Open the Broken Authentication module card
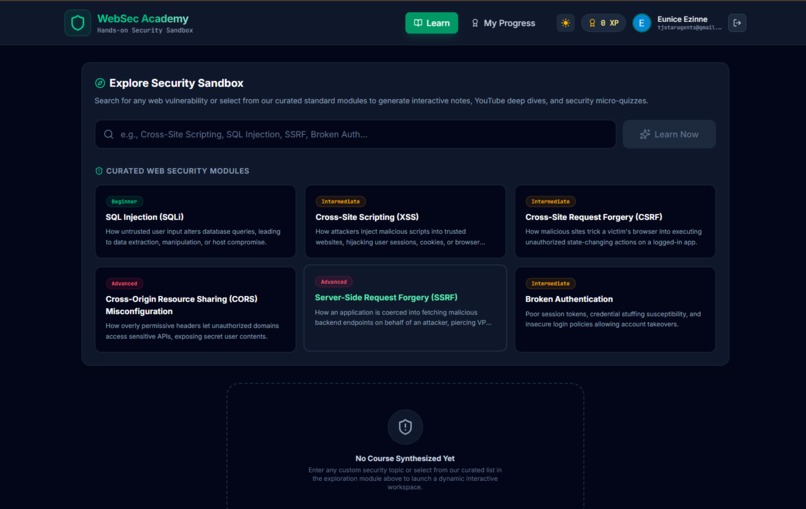The width and height of the screenshot is (806, 509). (615, 309)
